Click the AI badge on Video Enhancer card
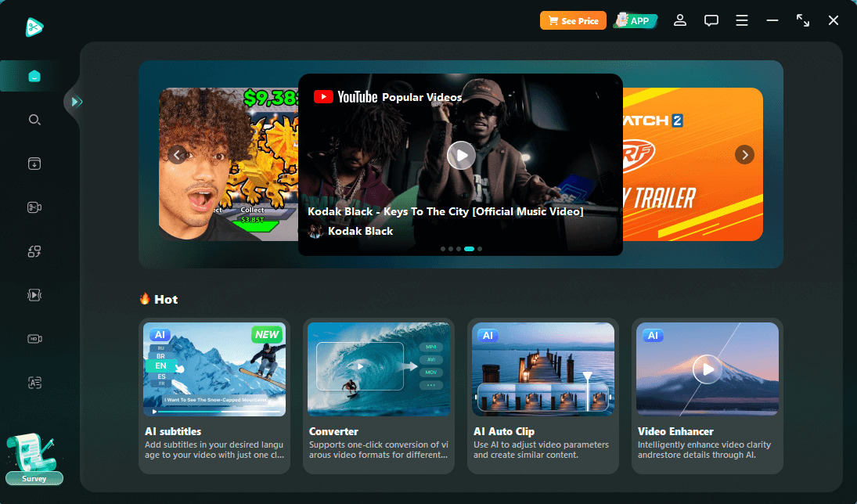 coord(654,335)
